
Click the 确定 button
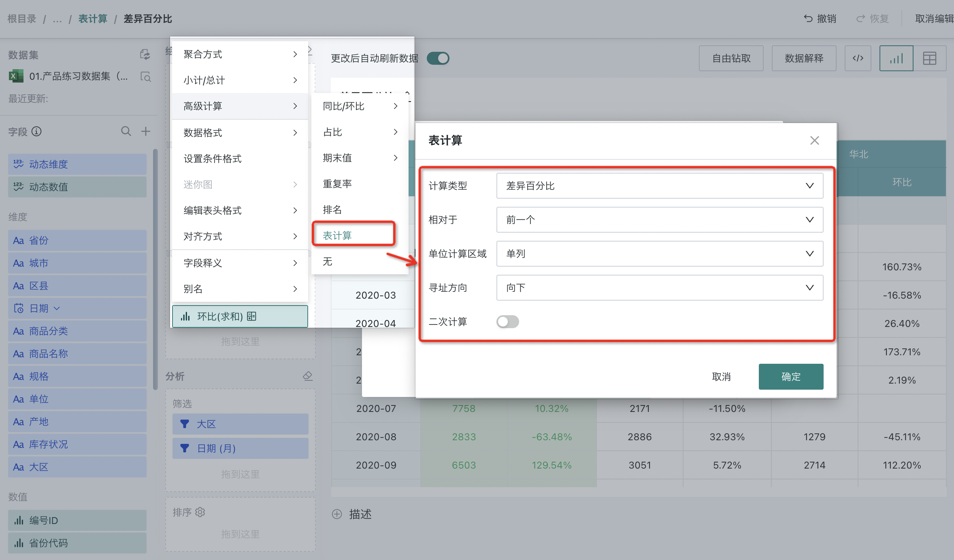pyautogui.click(x=790, y=377)
